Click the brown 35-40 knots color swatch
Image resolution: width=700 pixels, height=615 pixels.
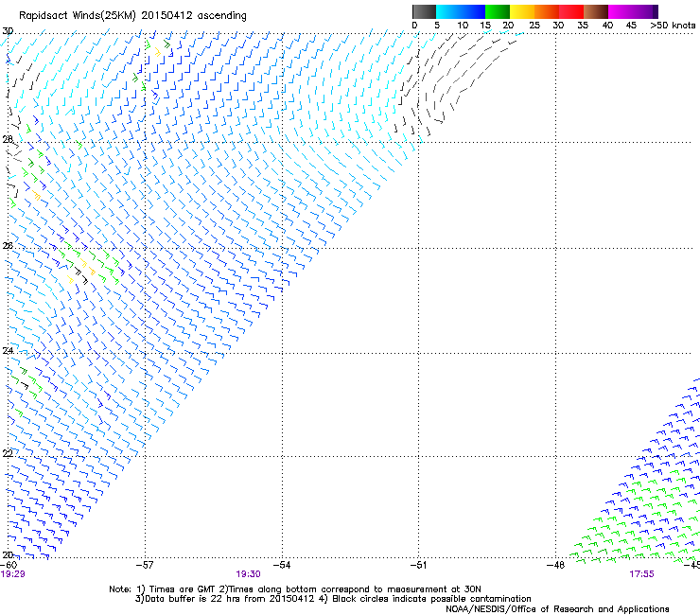(x=596, y=11)
